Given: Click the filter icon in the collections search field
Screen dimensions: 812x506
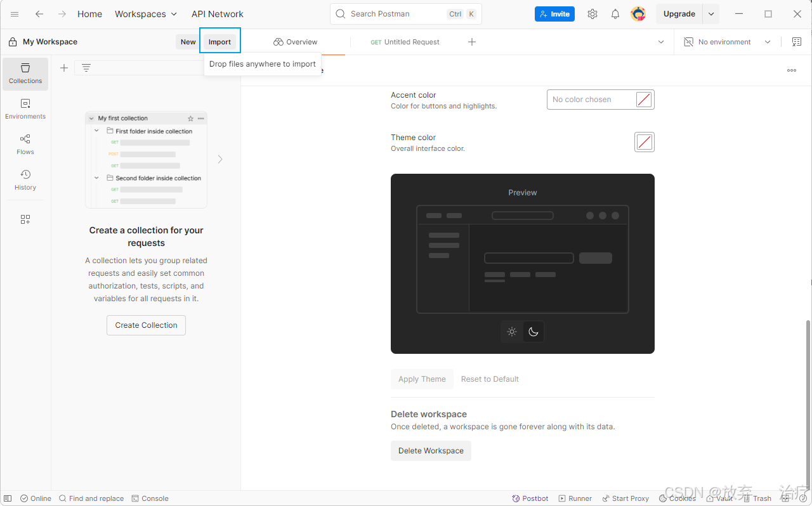Looking at the screenshot, I should coord(86,68).
